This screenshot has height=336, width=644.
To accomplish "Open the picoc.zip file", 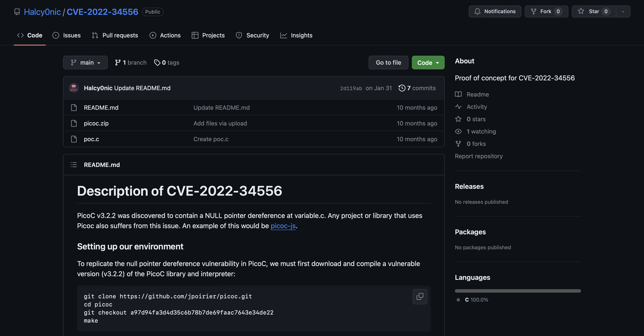I will tap(96, 123).
